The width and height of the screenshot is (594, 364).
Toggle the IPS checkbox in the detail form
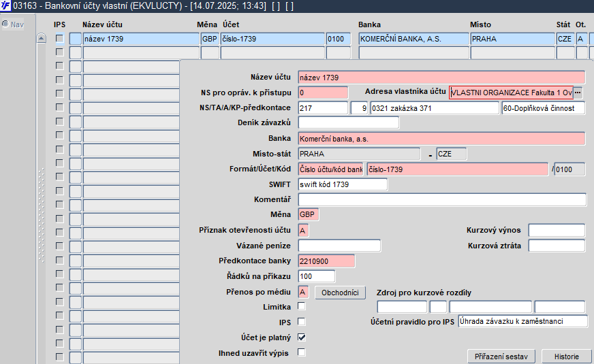click(x=302, y=322)
